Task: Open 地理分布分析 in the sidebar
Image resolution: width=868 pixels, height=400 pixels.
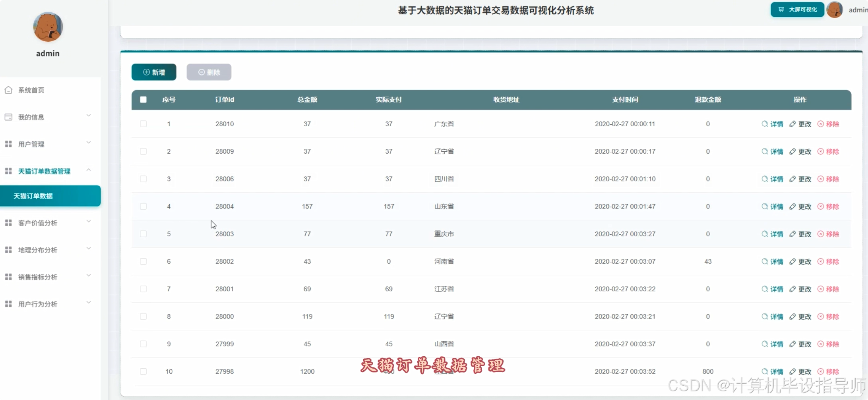Action: point(38,250)
